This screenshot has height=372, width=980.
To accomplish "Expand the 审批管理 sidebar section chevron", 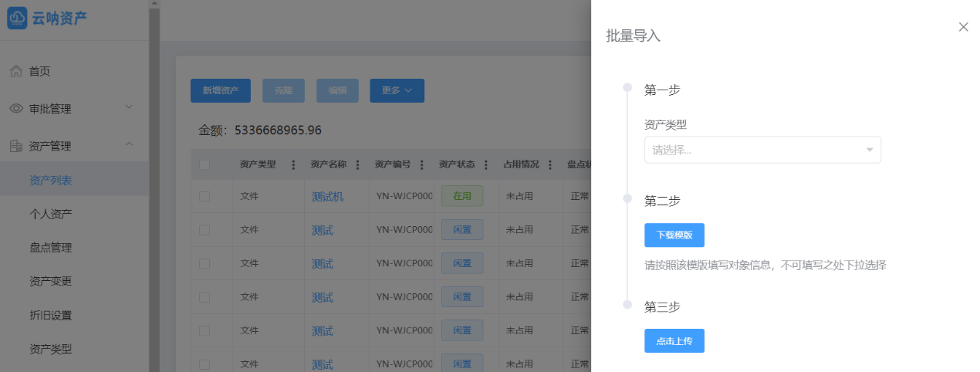I will (129, 107).
